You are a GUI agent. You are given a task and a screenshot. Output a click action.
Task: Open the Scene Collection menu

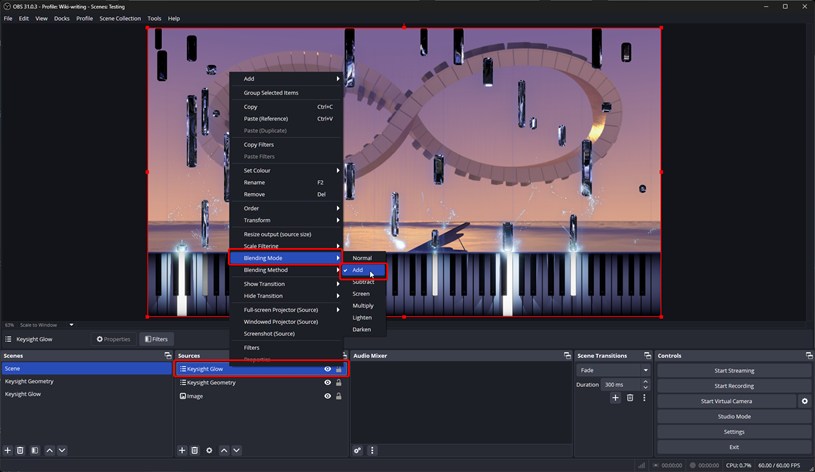point(120,18)
